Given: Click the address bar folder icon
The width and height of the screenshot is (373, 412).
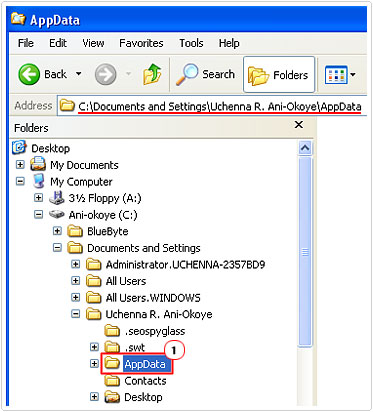Looking at the screenshot, I should point(67,106).
